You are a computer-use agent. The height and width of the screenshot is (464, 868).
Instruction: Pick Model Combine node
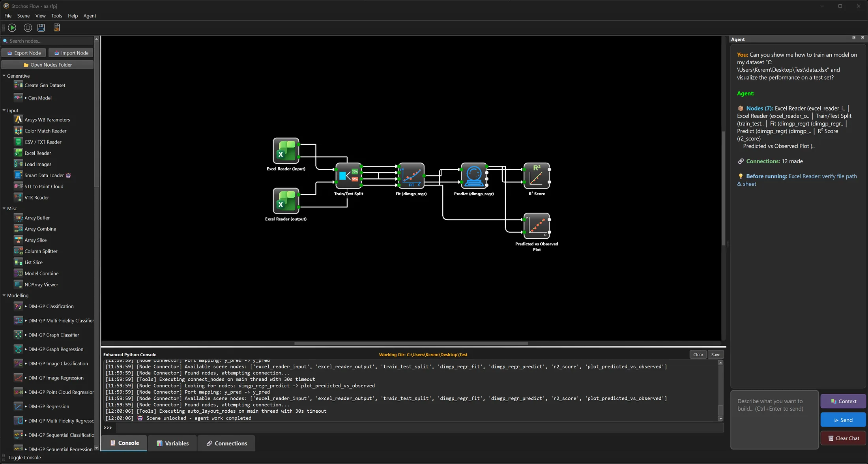click(41, 273)
